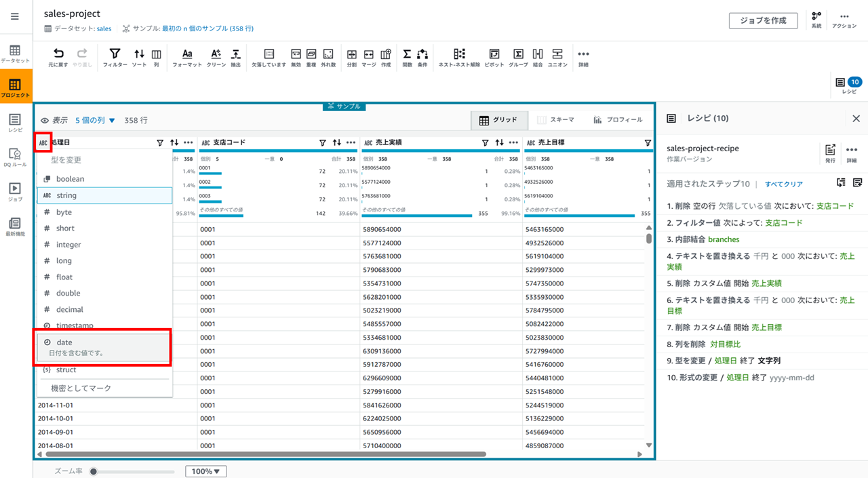The width and height of the screenshot is (868, 478).
Task: Click the Sort (ソート) toolbar icon
Action: pyautogui.click(x=139, y=57)
